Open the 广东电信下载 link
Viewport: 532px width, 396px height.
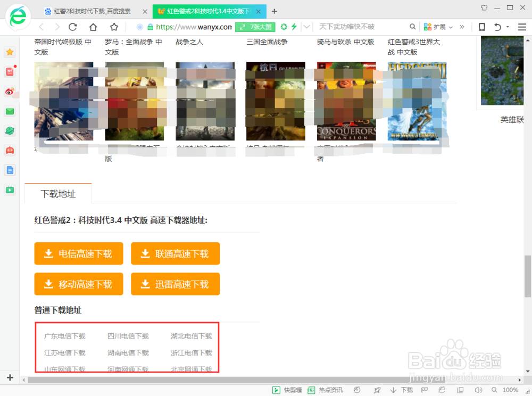click(x=65, y=336)
